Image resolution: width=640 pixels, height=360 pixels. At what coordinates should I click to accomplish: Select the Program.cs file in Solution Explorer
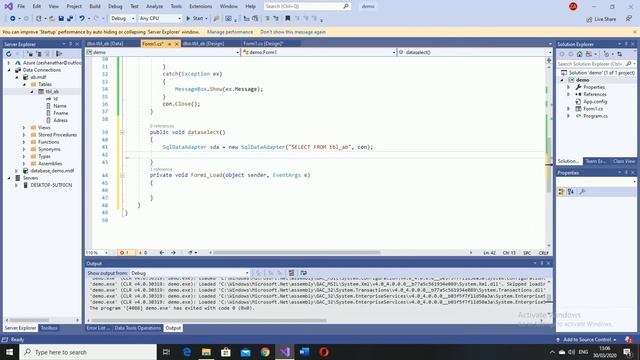595,116
